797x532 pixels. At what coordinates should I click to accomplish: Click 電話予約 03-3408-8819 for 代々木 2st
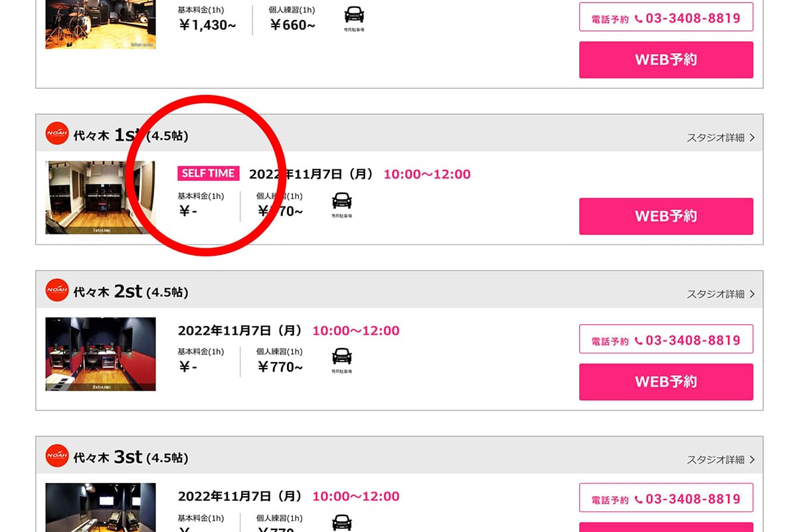(666, 339)
